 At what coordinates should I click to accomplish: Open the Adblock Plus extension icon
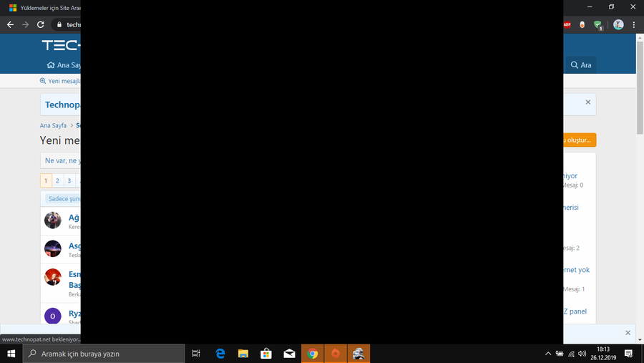point(567,24)
